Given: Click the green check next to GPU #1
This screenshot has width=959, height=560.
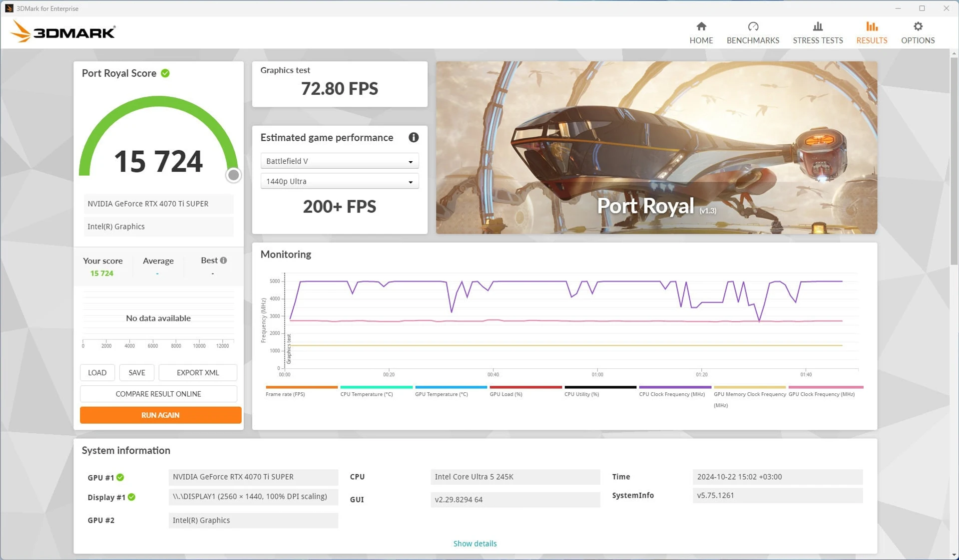Looking at the screenshot, I should (x=120, y=478).
